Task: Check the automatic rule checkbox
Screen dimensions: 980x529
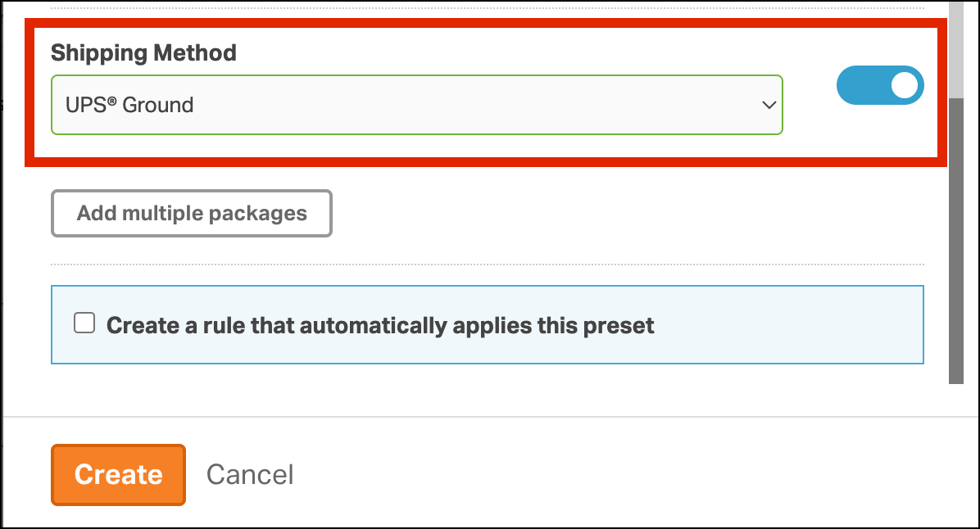Action: pos(84,323)
